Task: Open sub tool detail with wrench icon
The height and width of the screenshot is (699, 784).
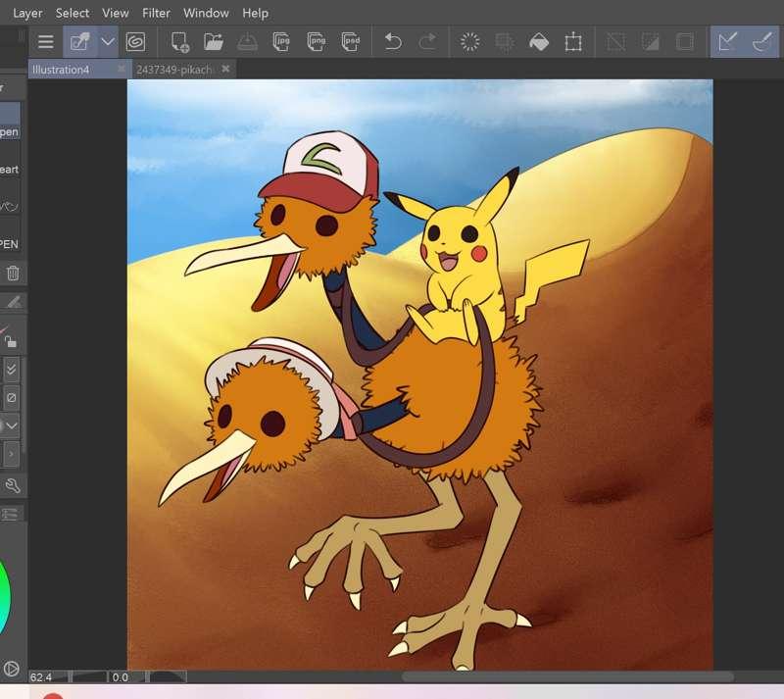Action: tap(13, 485)
